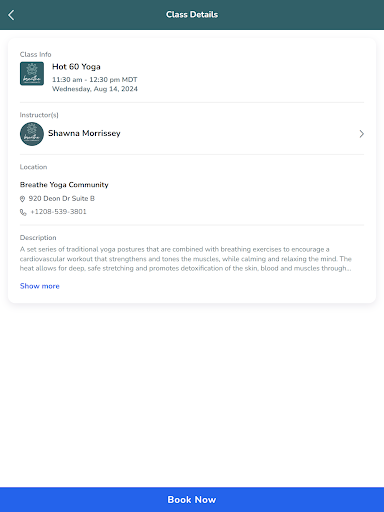
Task: Click the date Wednesday, Aug 14, 2024
Action: tap(95, 89)
